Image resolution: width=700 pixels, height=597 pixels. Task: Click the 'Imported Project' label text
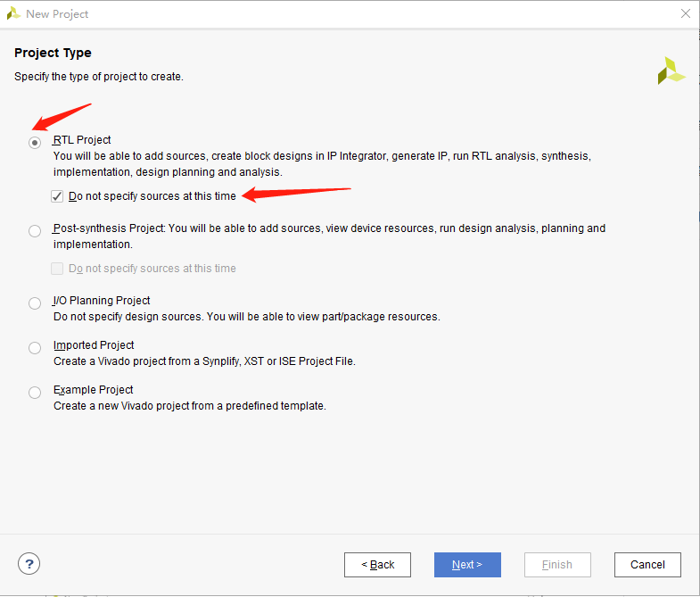pyautogui.click(x=94, y=345)
